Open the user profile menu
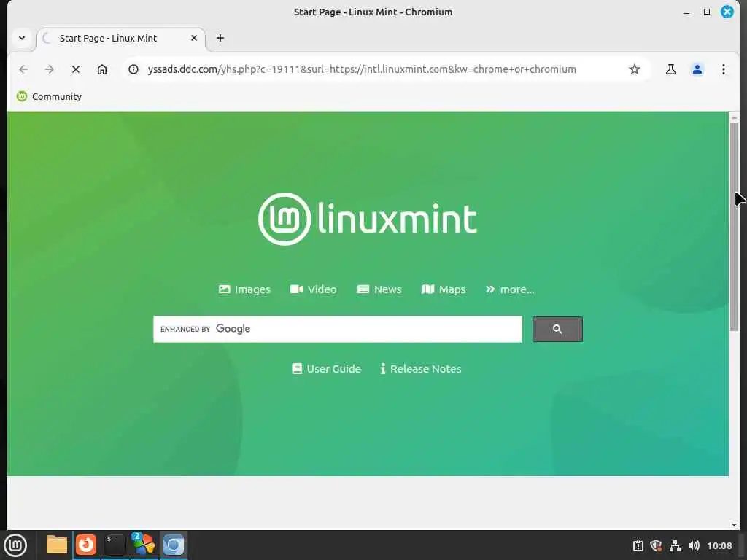This screenshot has width=747, height=560. (697, 69)
